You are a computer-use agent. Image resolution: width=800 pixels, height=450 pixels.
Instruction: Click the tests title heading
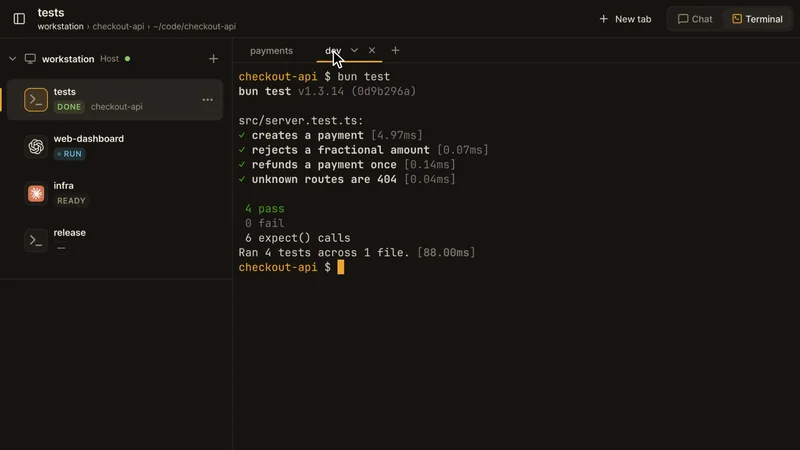coord(51,12)
